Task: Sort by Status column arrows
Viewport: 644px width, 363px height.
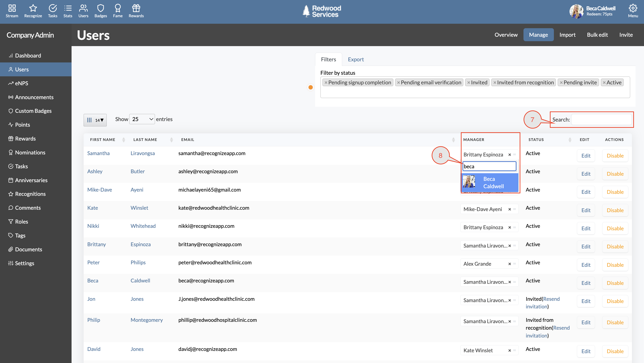Action: coord(570,140)
